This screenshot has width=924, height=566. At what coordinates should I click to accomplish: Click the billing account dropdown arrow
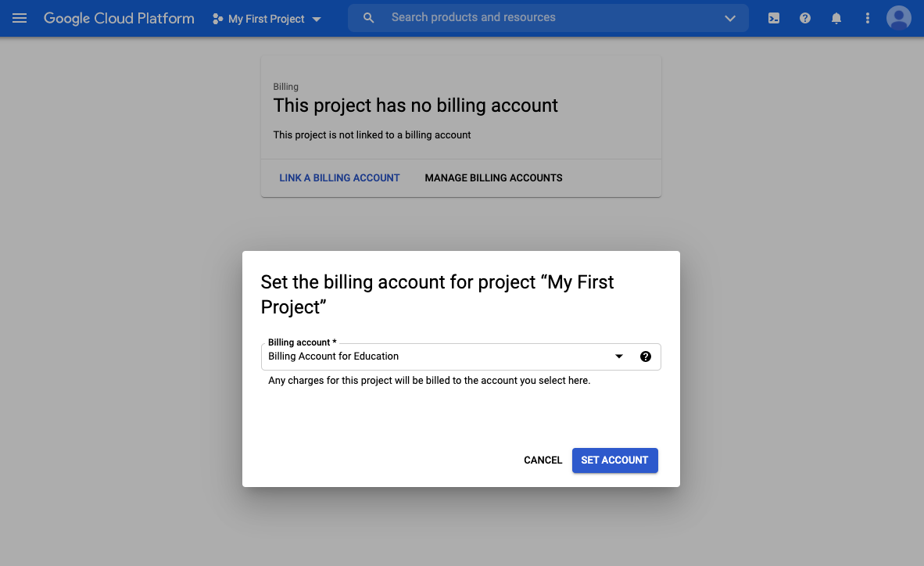pos(619,356)
